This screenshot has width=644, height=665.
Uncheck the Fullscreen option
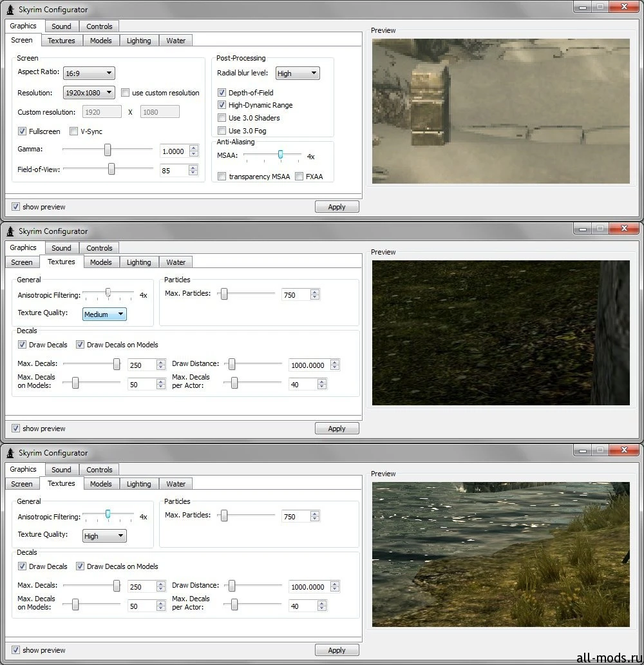(x=23, y=131)
